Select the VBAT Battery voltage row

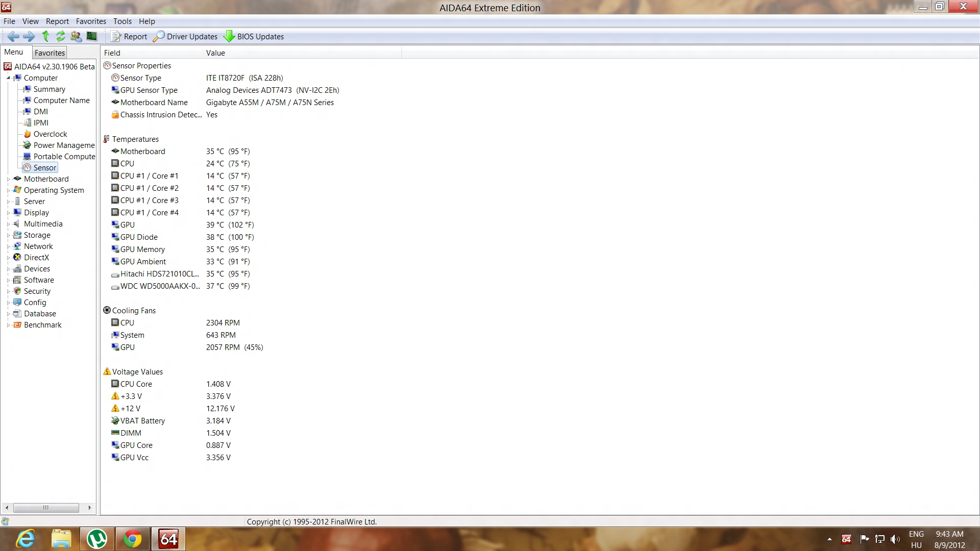pos(171,421)
